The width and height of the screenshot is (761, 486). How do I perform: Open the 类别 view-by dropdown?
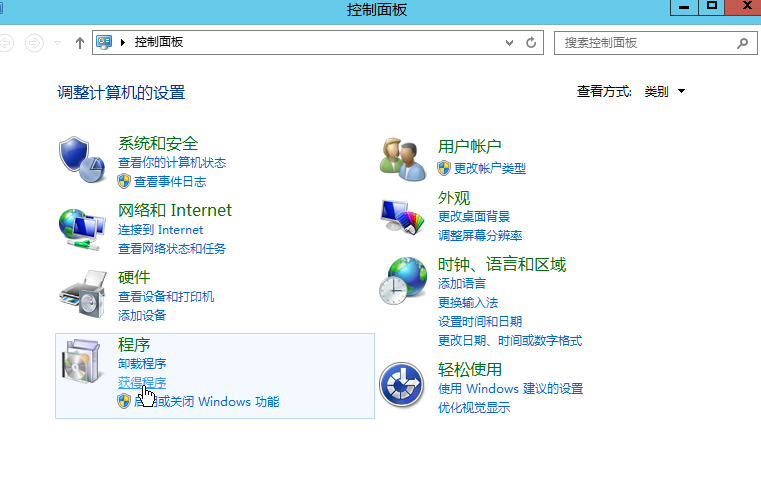664,91
